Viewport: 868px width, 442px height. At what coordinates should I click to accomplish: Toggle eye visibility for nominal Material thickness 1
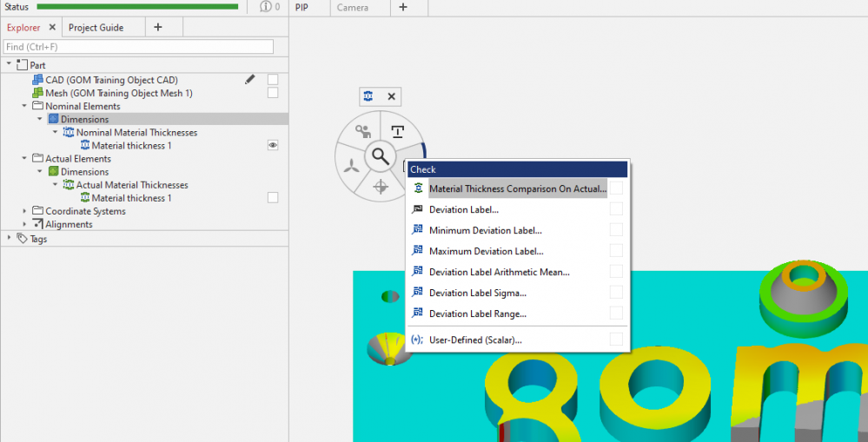272,146
